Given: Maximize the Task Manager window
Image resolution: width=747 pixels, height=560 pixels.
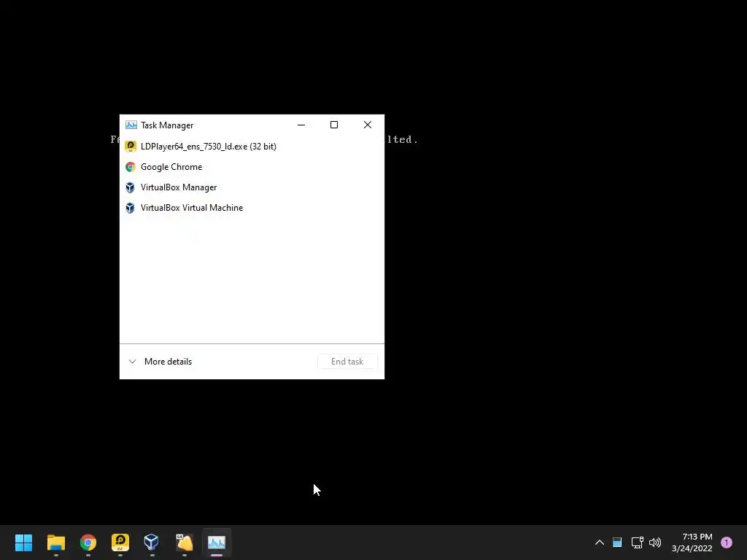Looking at the screenshot, I should (x=334, y=125).
